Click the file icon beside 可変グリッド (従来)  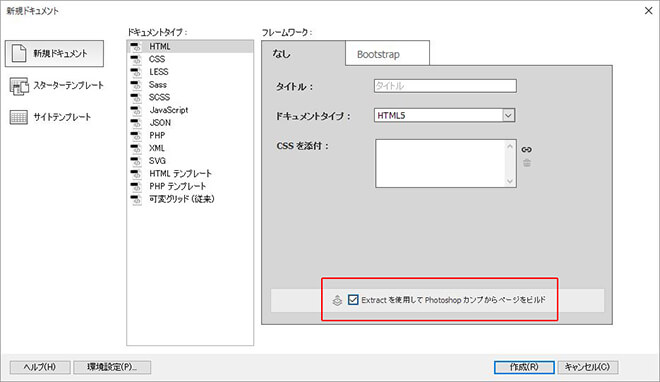pyautogui.click(x=136, y=199)
